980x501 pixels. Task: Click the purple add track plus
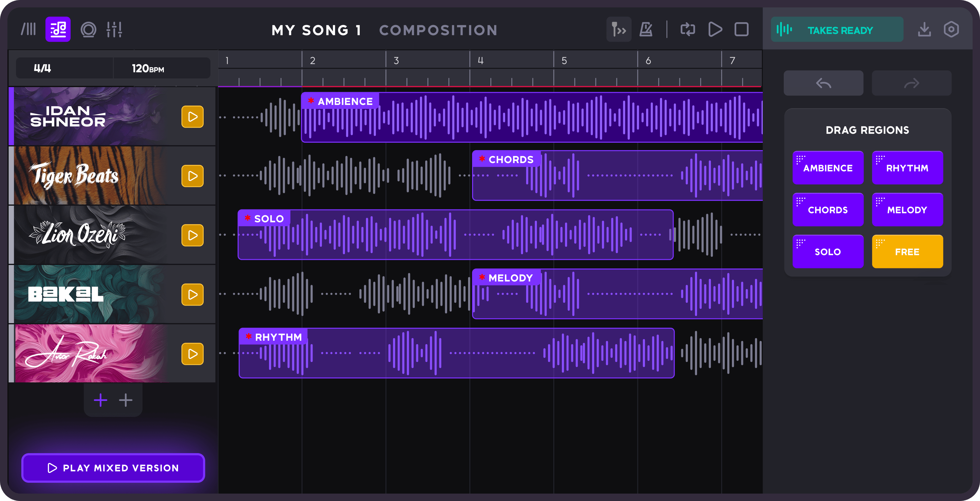point(100,400)
